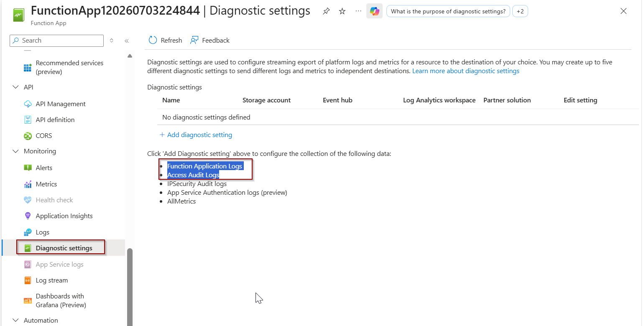Click 'IPSecurity Audit logs' list entry
This screenshot has width=644, height=326.
tap(197, 184)
